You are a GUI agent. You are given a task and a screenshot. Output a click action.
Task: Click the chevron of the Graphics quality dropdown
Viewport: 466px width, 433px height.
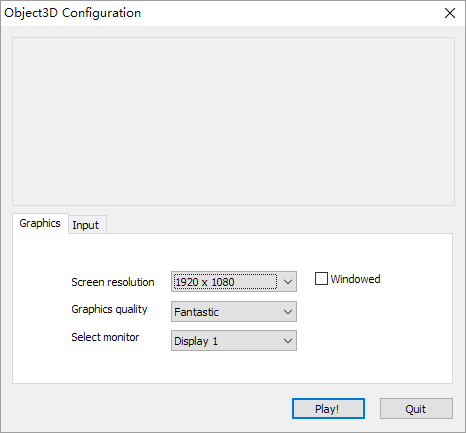tap(288, 312)
